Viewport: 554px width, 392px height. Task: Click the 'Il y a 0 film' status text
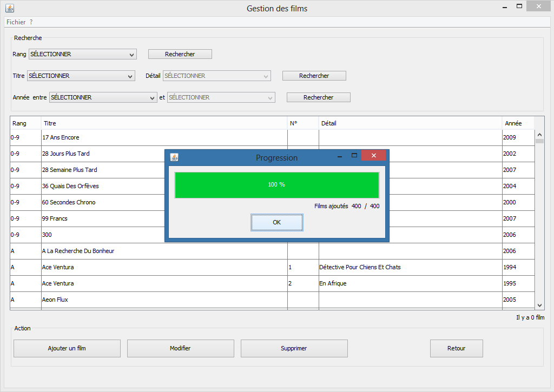[530, 317]
